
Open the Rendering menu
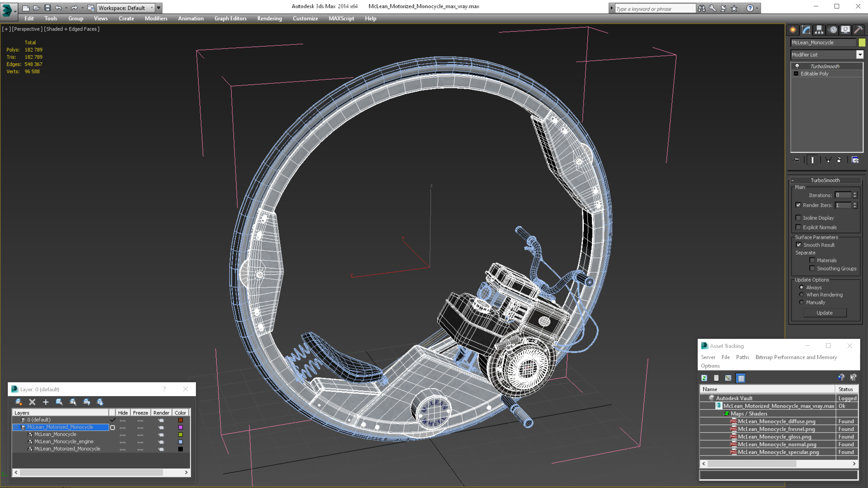coord(269,18)
